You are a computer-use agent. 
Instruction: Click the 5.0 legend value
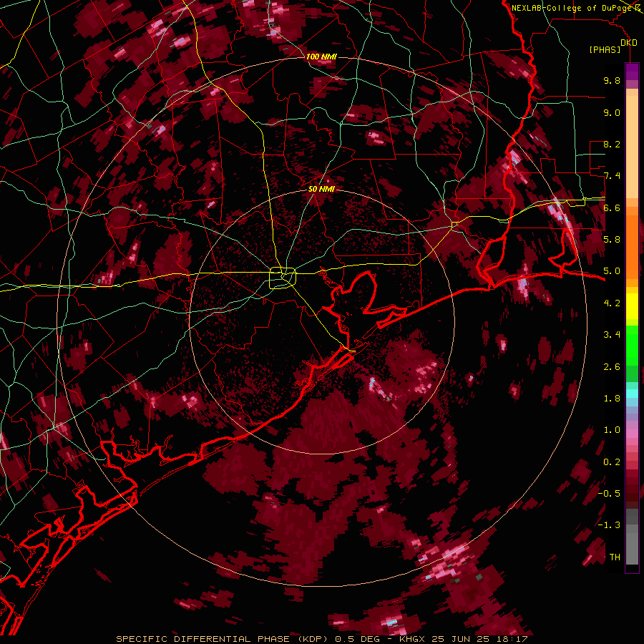pyautogui.click(x=612, y=271)
